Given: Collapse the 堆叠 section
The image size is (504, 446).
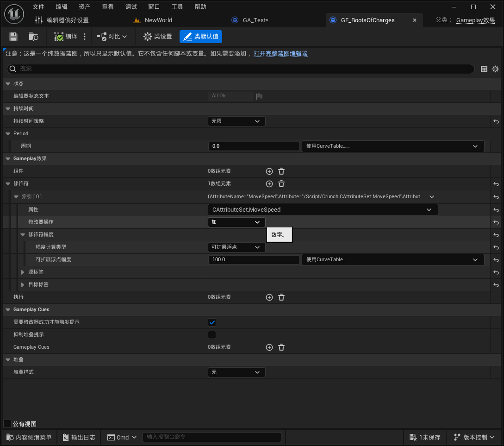Looking at the screenshot, I should 8,360.
